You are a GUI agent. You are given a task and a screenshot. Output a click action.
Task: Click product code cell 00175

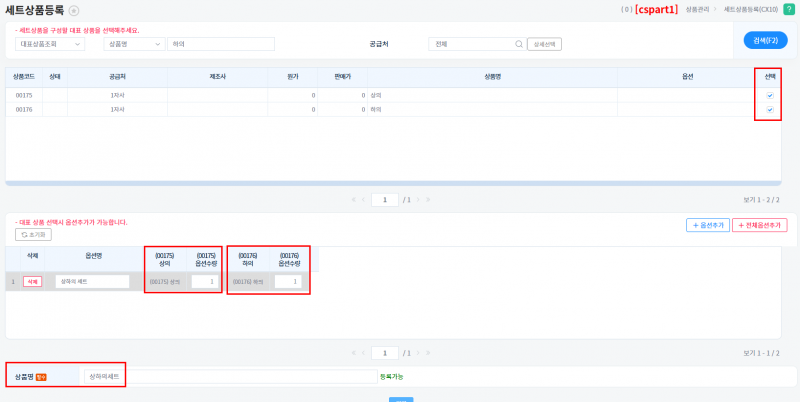click(x=24, y=95)
